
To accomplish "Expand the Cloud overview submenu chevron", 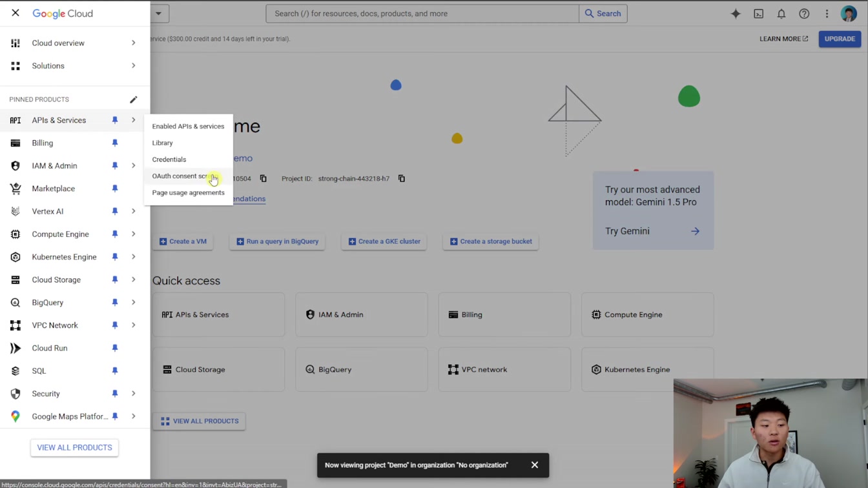I will coord(134,43).
